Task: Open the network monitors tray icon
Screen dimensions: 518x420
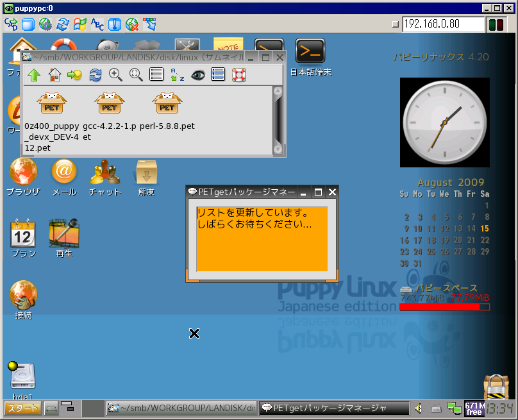Action: [455, 408]
